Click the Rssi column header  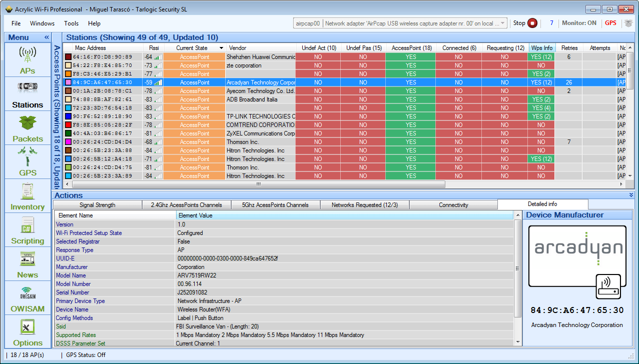(x=154, y=48)
